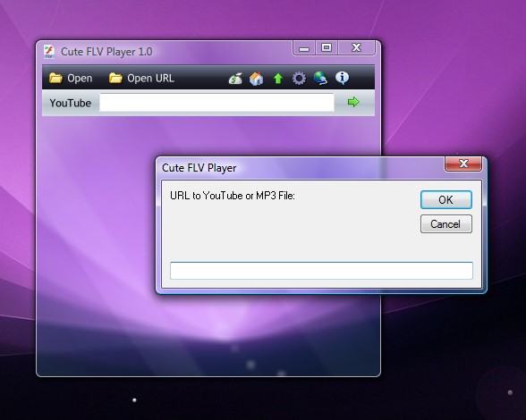Focus the YouTube search text field
This screenshot has height=420, width=526.
point(216,103)
